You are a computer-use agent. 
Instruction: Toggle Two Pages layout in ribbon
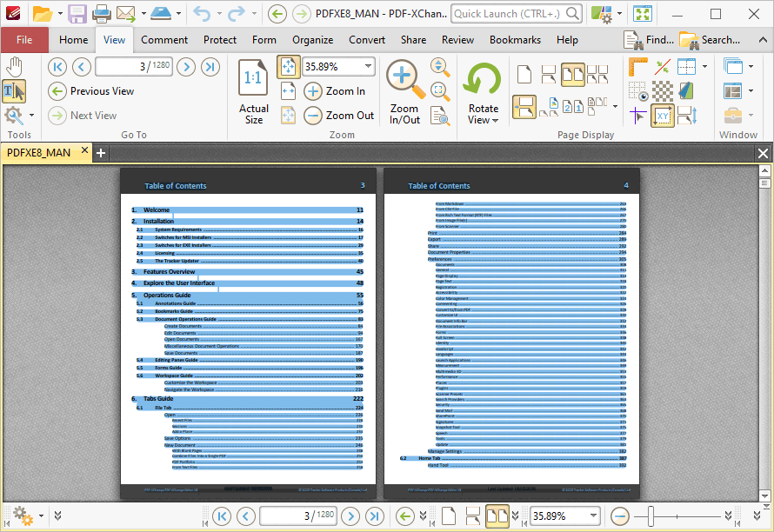572,75
